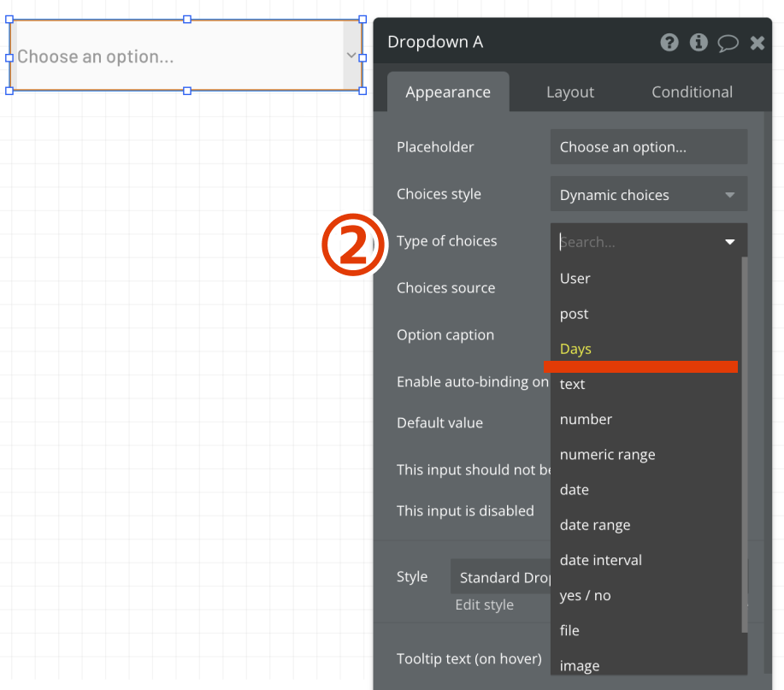
Task: Open the comment speech bubble icon
Action: point(728,43)
